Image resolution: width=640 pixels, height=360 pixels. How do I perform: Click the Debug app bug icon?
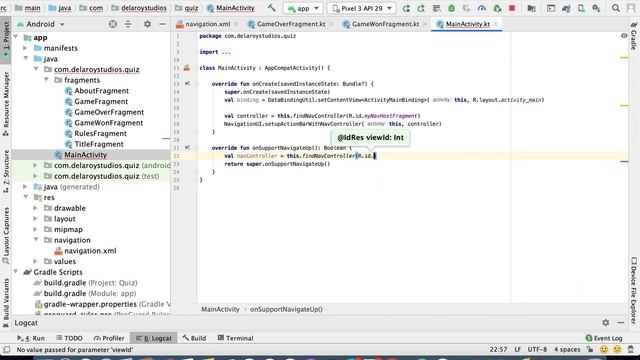coord(451,8)
